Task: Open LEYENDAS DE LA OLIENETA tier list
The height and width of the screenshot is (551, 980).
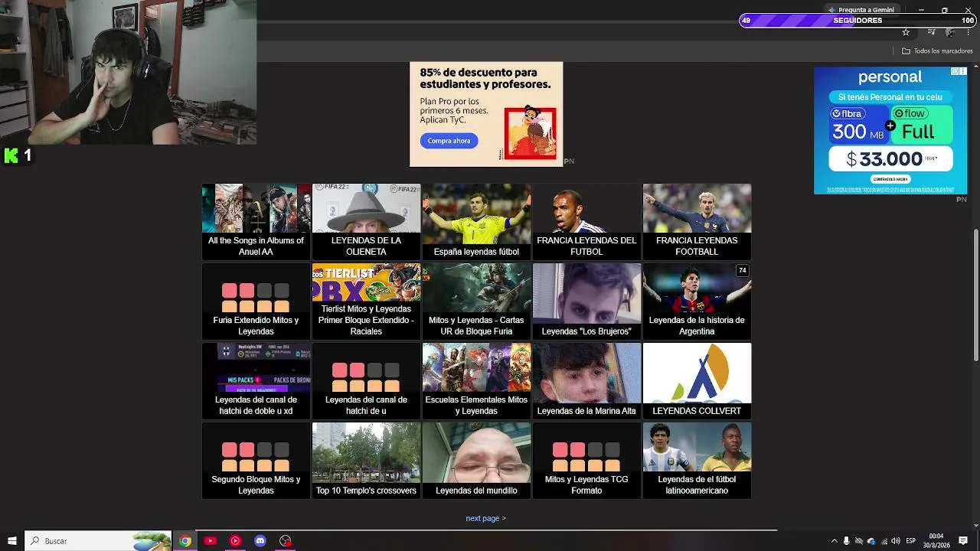Action: 366,221
